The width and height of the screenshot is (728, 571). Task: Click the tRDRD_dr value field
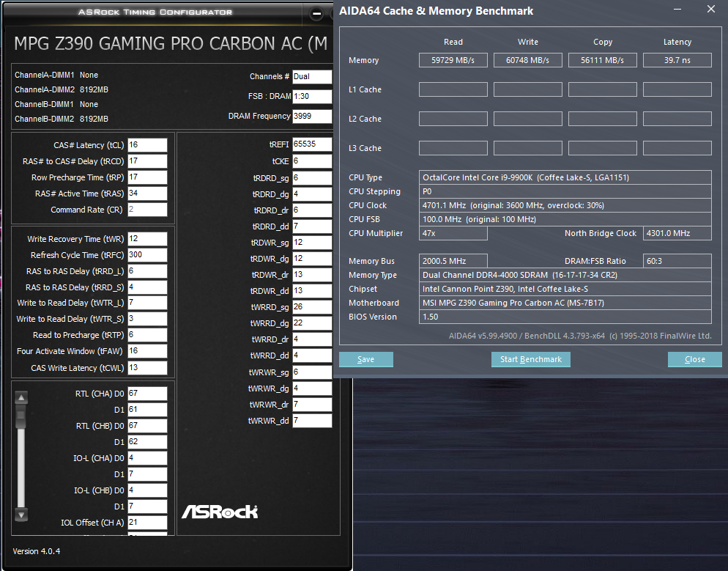coord(312,210)
